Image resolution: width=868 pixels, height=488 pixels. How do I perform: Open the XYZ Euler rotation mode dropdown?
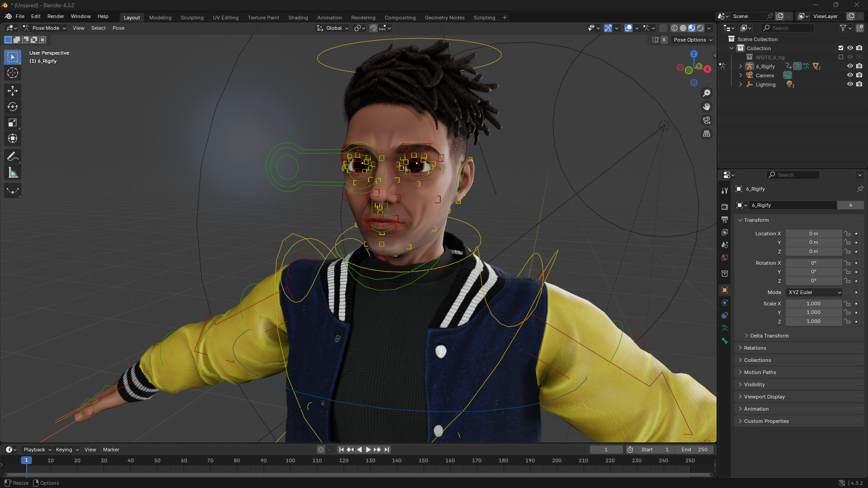[x=814, y=292]
